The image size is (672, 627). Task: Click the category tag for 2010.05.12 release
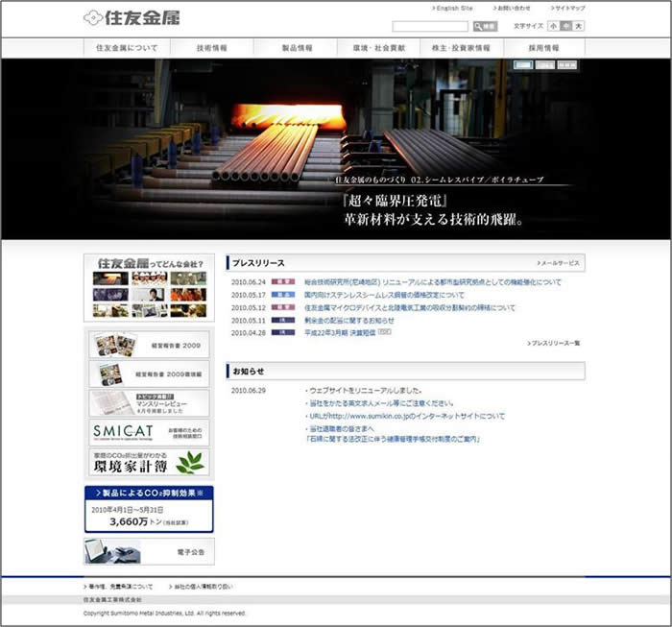click(283, 307)
